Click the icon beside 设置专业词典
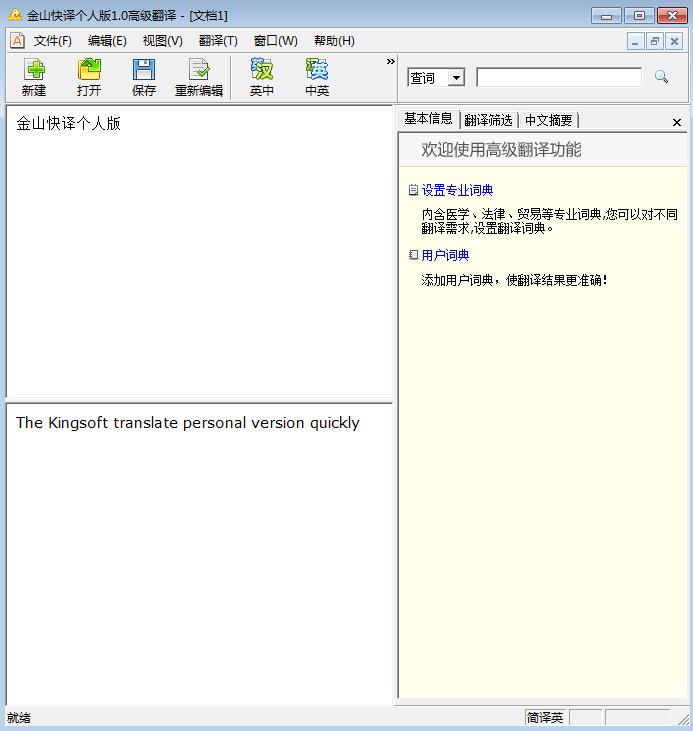This screenshot has height=731, width=693. click(x=413, y=190)
